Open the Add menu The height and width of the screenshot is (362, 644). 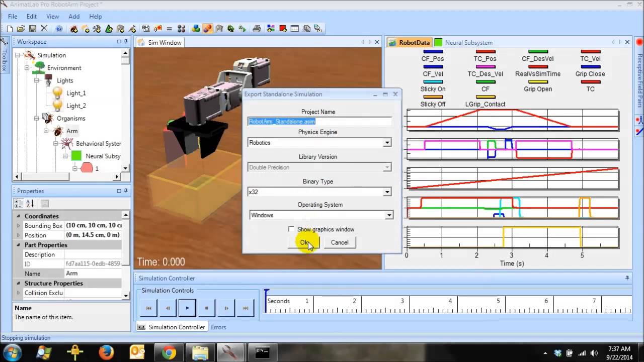pos(74,17)
